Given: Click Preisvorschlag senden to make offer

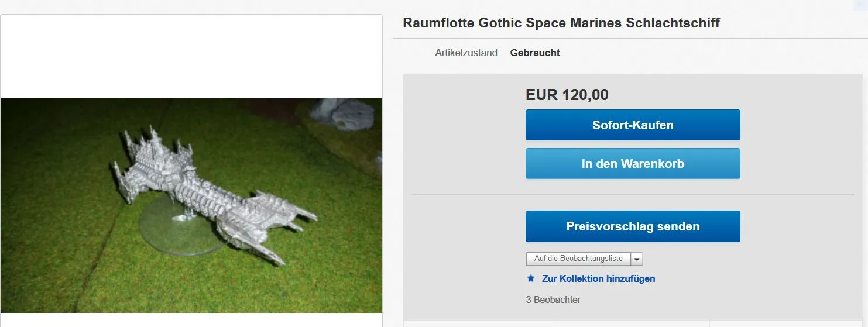Looking at the screenshot, I should coord(633,226).
